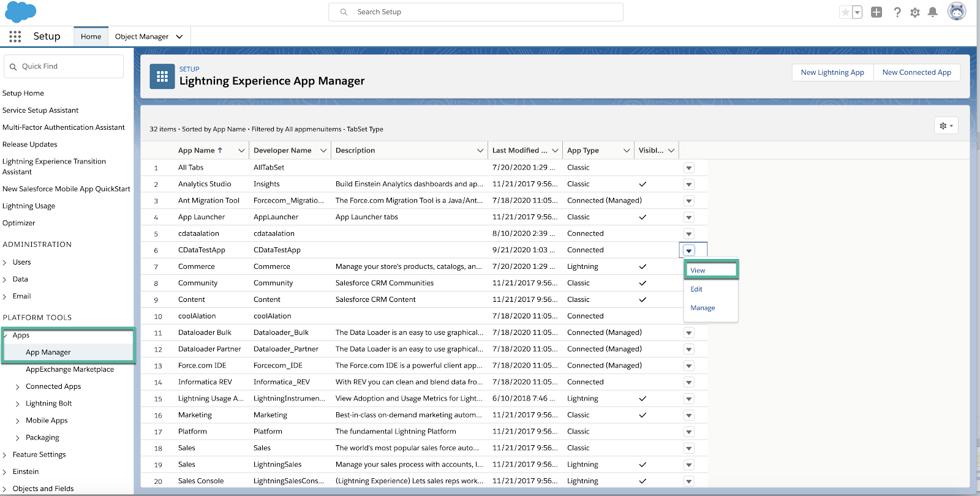
Task: Open the setup gear icon
Action: [x=915, y=12]
